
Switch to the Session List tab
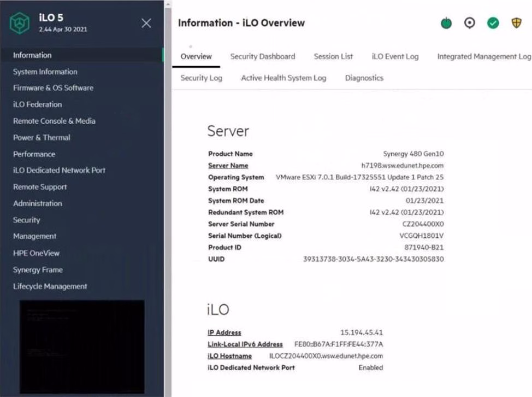(x=333, y=56)
